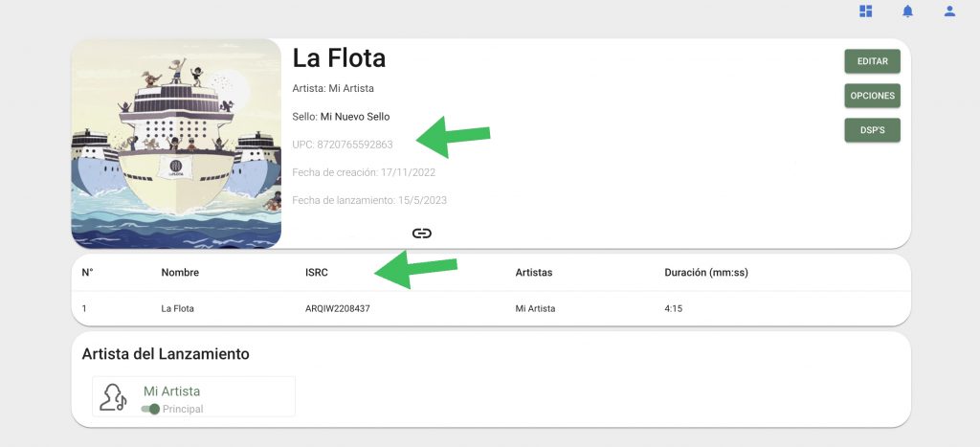Click the link chain icon

tap(422, 234)
